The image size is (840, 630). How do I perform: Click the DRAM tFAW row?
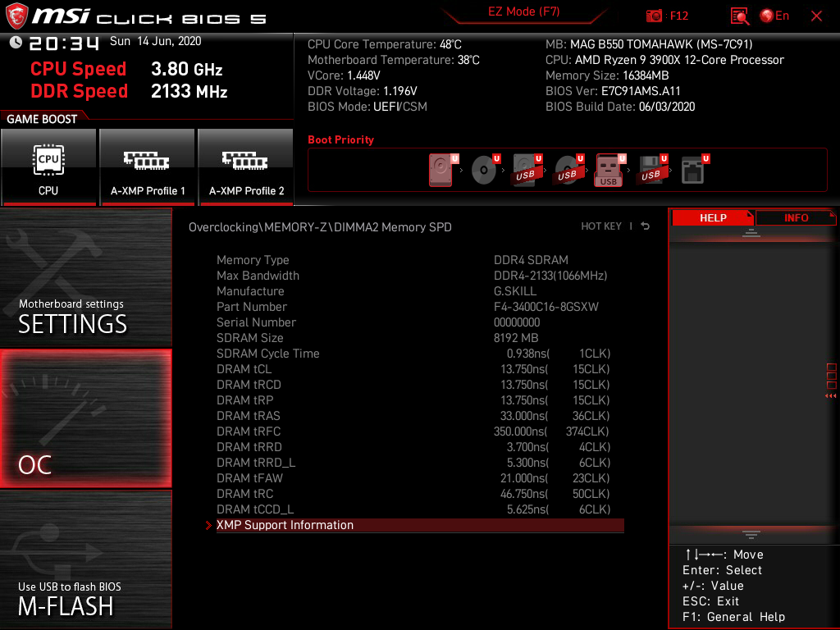[x=420, y=477]
